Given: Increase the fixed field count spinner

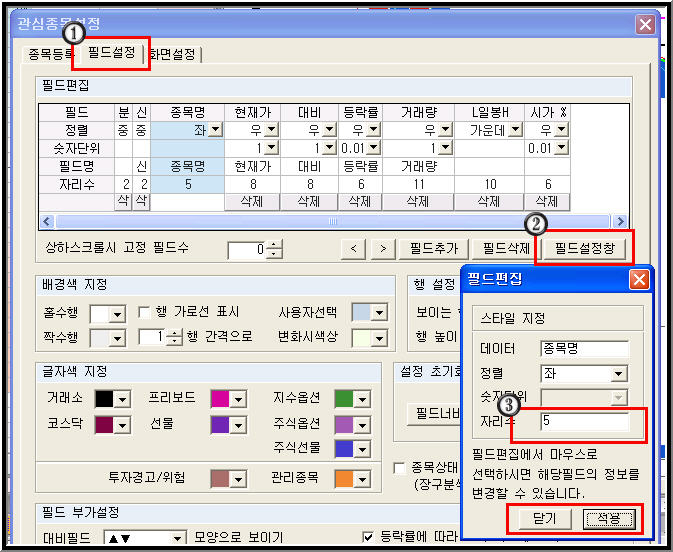Looking at the screenshot, I should (275, 245).
